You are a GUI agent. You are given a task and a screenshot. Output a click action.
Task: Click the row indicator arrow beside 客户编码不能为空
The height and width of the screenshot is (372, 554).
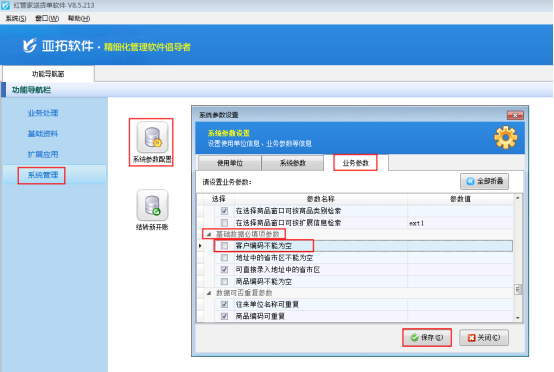pos(200,246)
